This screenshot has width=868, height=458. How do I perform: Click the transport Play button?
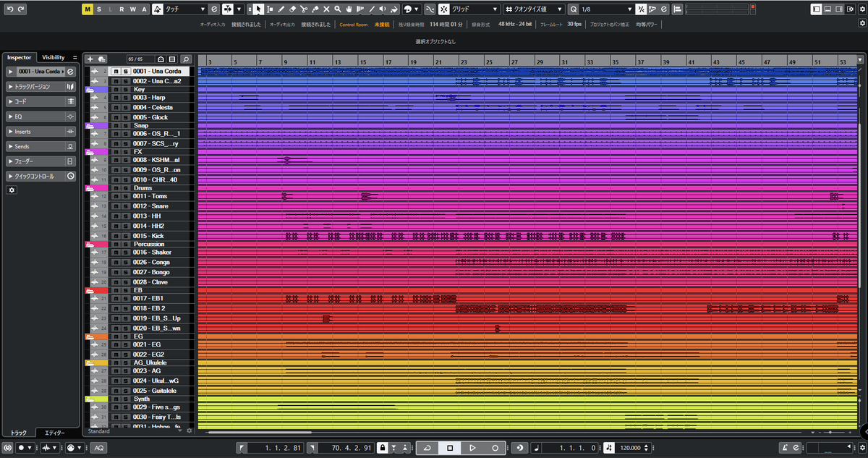[472, 448]
